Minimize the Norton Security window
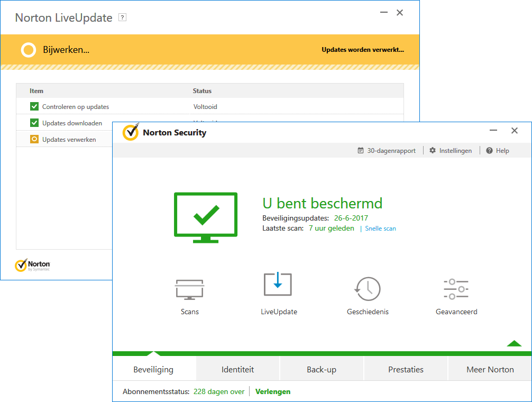 coord(493,130)
